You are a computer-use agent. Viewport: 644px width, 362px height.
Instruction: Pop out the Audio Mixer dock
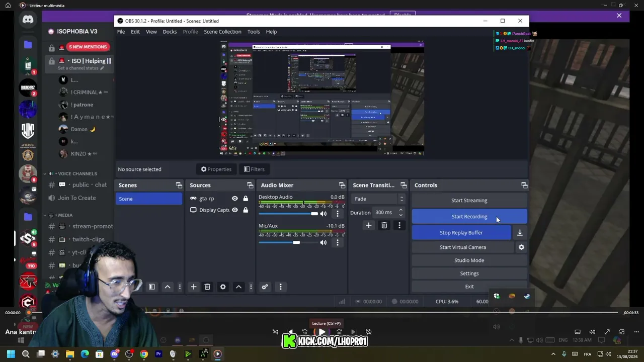[x=342, y=185]
